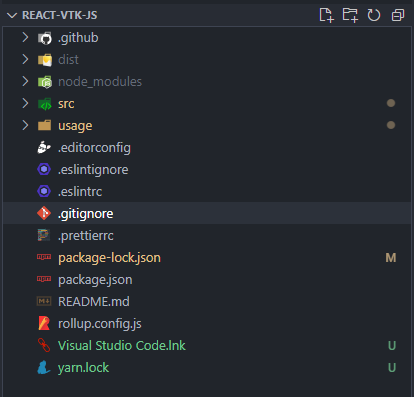Select Visual Studio Code.lnk file
This screenshot has height=397, width=414.
point(207,345)
